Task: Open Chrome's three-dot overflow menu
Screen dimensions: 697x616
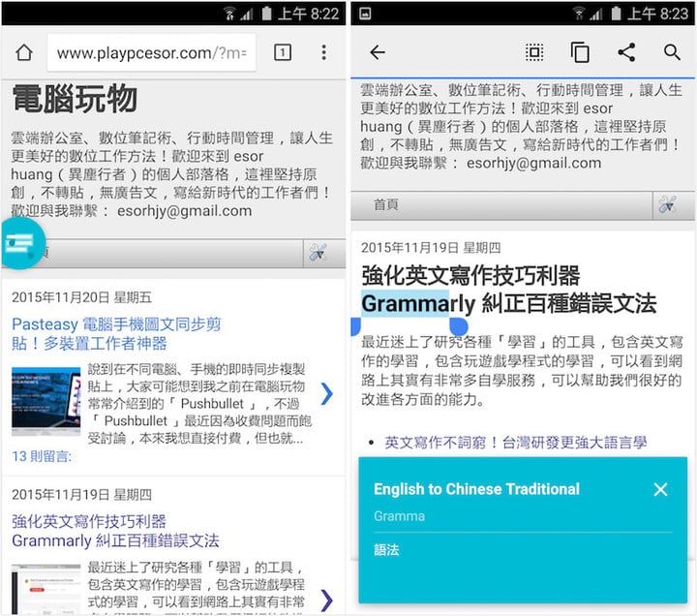Action: click(x=323, y=52)
